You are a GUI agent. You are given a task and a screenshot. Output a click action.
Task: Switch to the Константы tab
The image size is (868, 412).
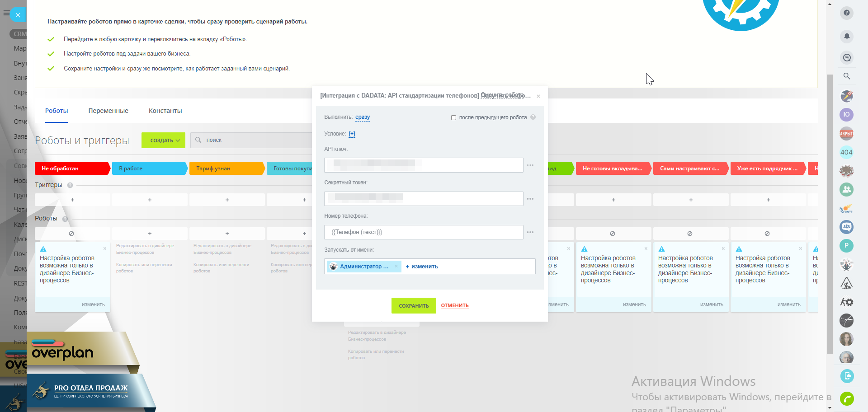(x=165, y=111)
